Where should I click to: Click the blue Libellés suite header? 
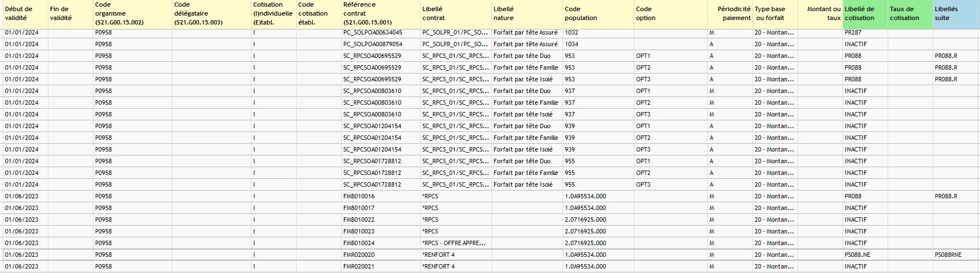[956, 14]
